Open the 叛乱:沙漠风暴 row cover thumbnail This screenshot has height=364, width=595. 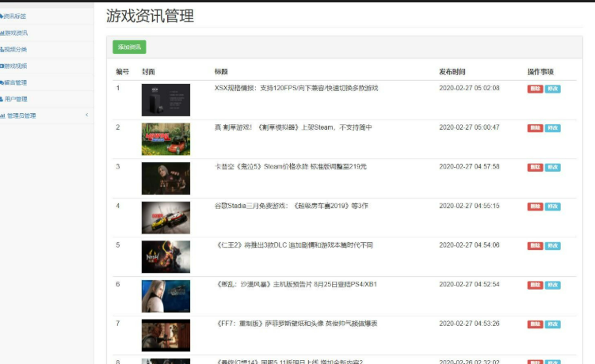(x=166, y=296)
